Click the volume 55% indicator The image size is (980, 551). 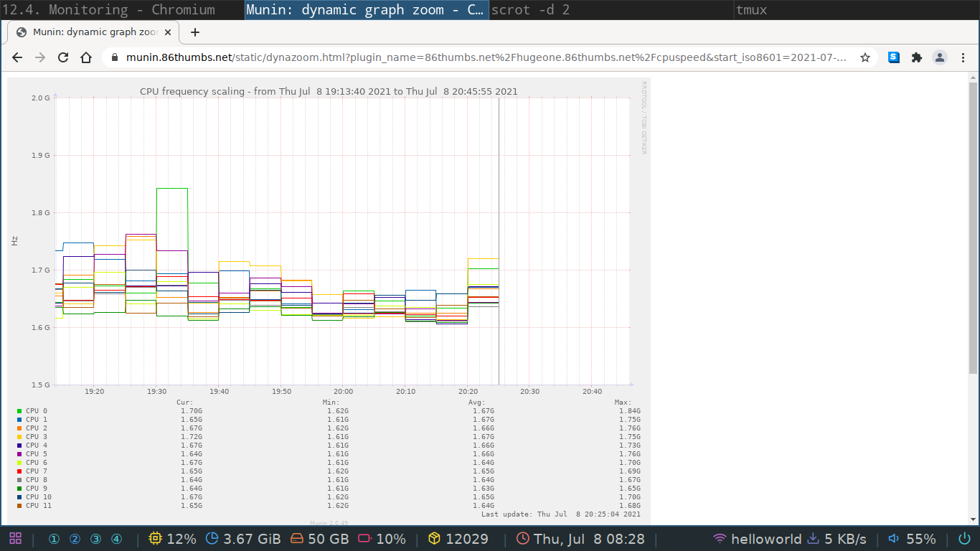pyautogui.click(x=911, y=539)
